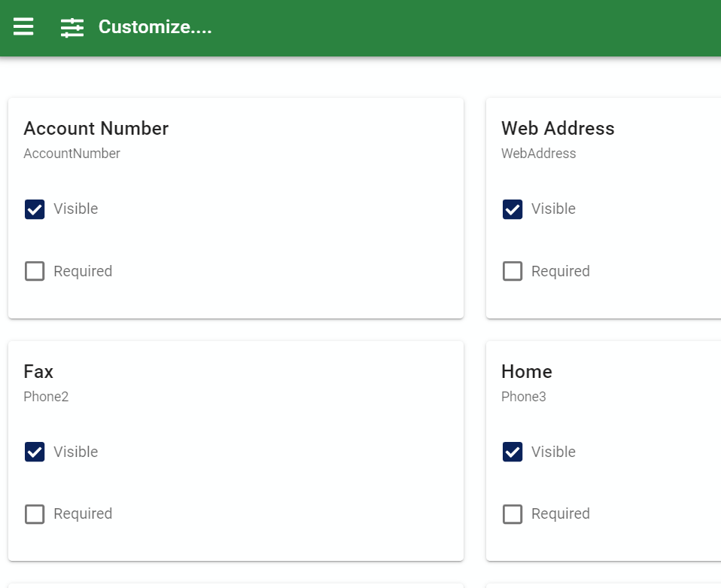Click the Home card heading

pos(527,372)
